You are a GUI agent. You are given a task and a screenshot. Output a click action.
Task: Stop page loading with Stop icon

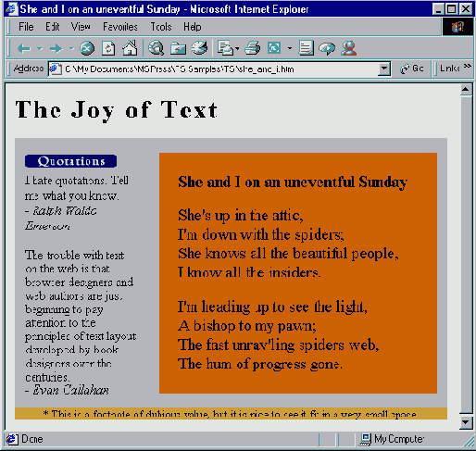87,48
